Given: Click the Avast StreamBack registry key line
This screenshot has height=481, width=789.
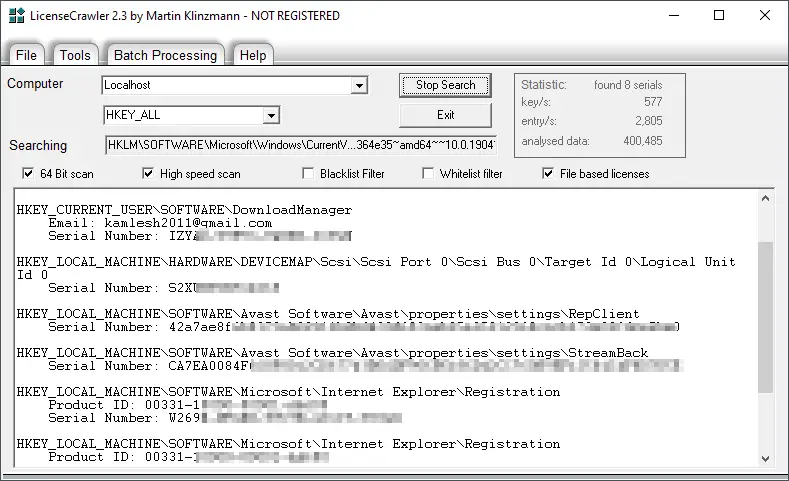Looking at the screenshot, I should (x=332, y=353).
